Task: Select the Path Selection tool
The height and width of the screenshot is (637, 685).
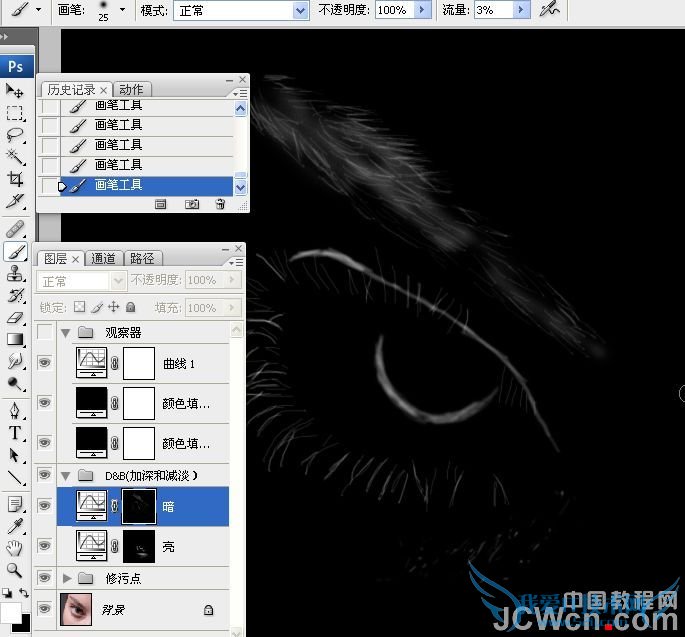Action: click(14, 455)
